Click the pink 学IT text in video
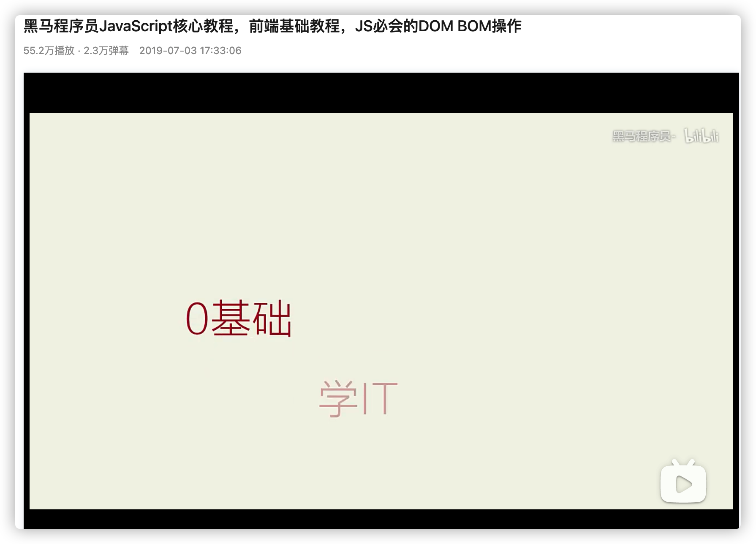The width and height of the screenshot is (756, 544). pyautogui.click(x=358, y=398)
